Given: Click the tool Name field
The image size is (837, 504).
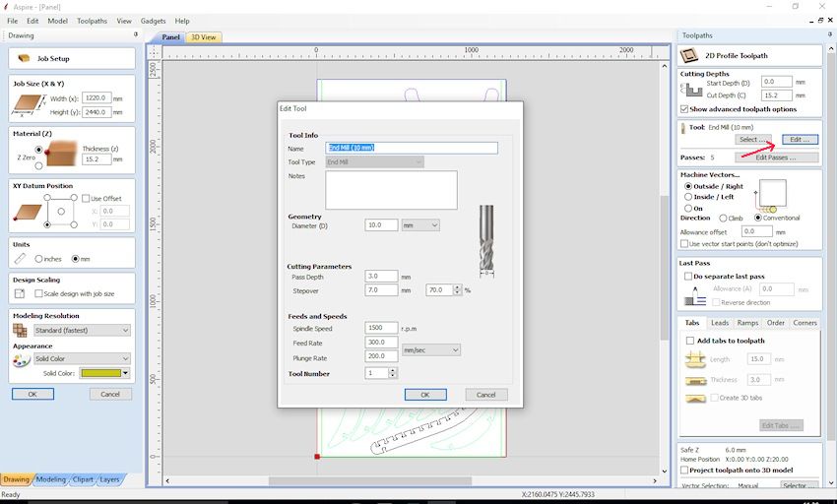Looking at the screenshot, I should [412, 148].
